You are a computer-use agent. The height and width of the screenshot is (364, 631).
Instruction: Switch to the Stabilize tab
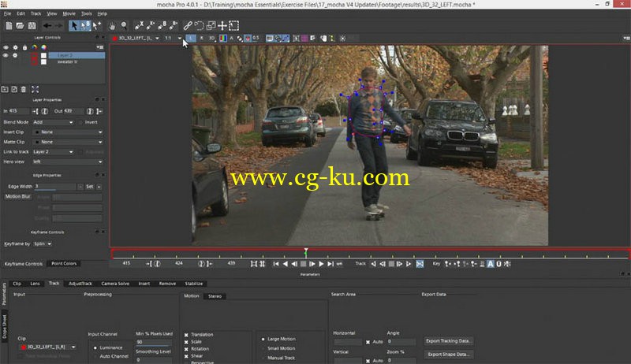[193, 284]
